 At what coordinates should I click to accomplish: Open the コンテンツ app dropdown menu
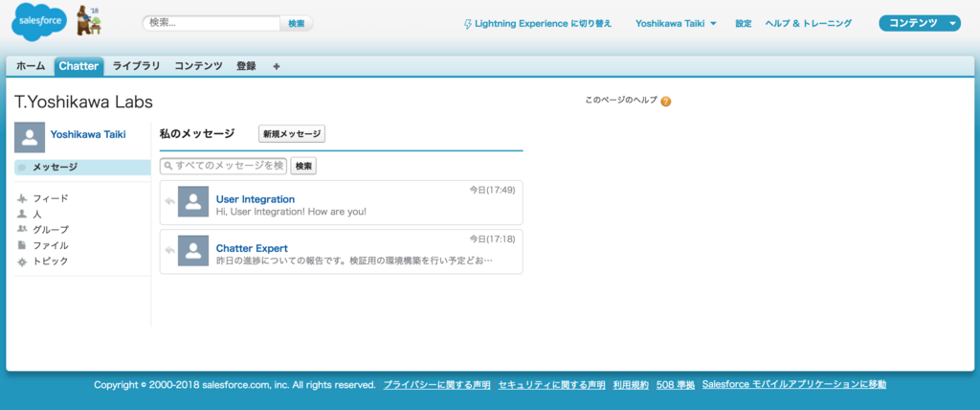coord(920,23)
